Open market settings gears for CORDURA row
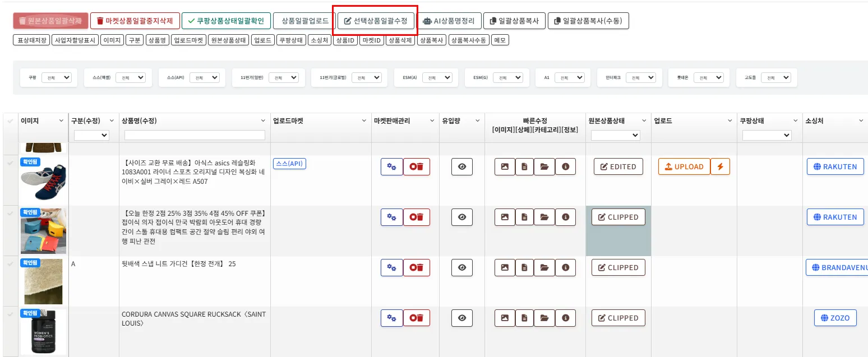This screenshot has height=357, width=868. point(392,318)
